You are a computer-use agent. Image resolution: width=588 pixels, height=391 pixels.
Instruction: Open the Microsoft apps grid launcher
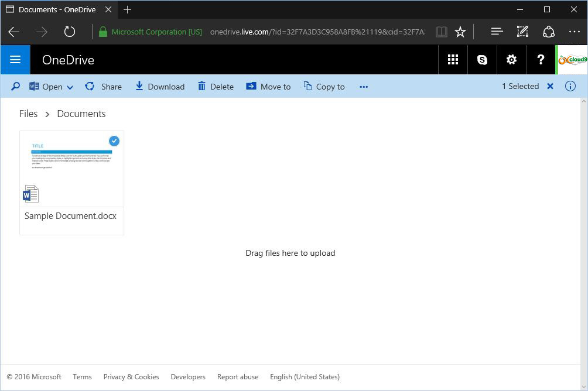[x=453, y=60]
